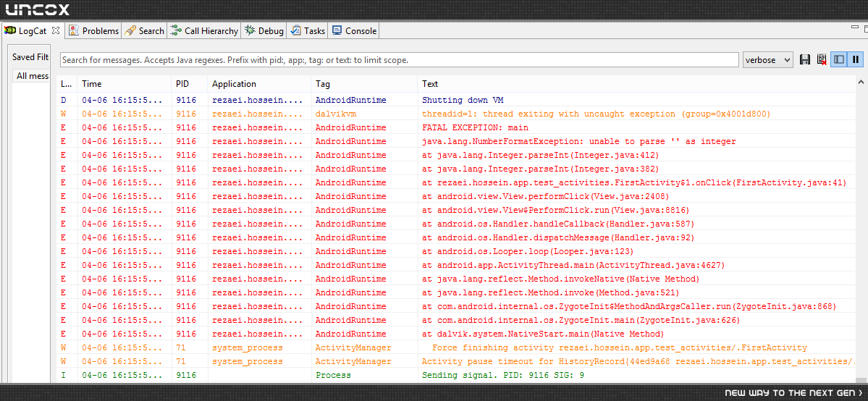
Task: Click the Time column header
Action: [x=125, y=84]
